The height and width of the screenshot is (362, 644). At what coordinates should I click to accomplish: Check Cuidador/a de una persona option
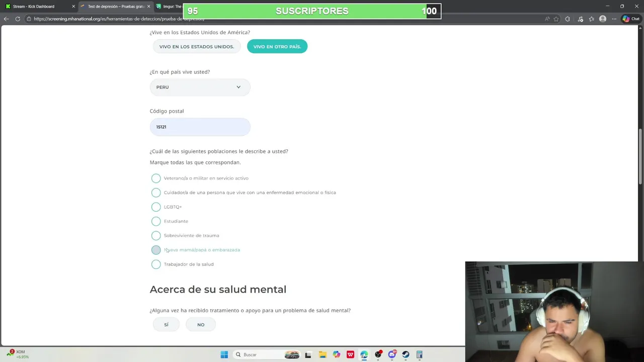coord(156,193)
